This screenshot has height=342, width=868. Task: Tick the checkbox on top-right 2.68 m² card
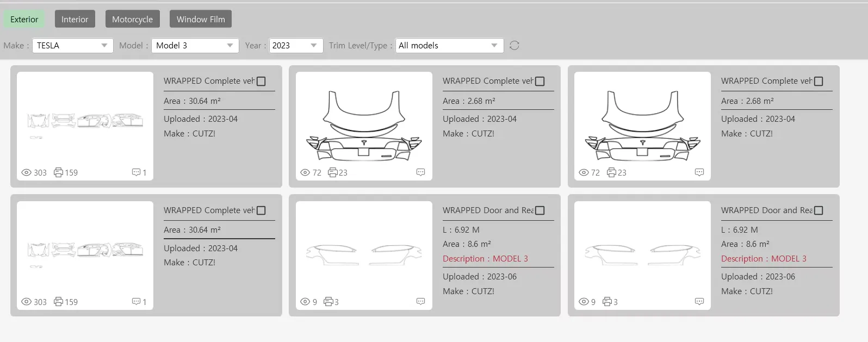point(819,82)
